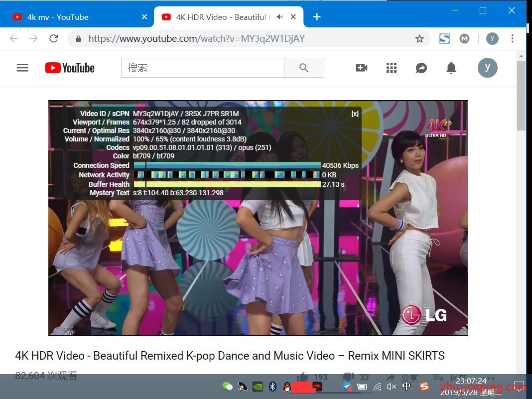
Task: Click the Buffer Health graph
Action: (x=227, y=184)
